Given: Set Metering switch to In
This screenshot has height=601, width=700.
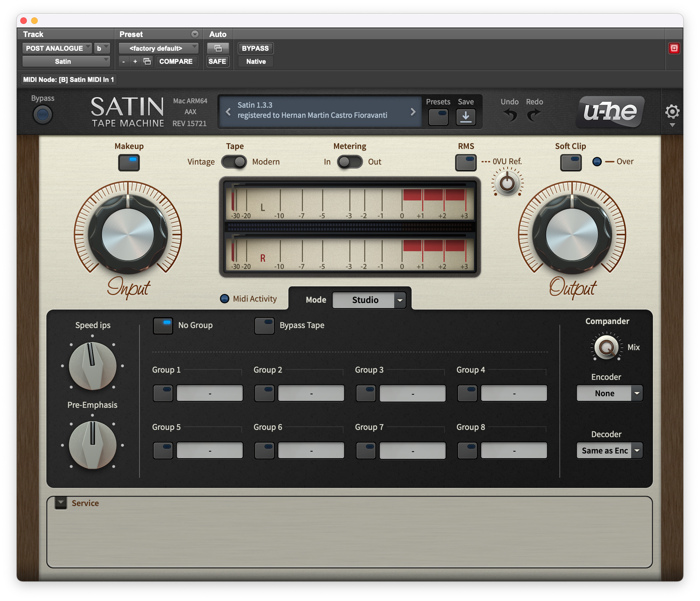Looking at the screenshot, I should click(344, 162).
